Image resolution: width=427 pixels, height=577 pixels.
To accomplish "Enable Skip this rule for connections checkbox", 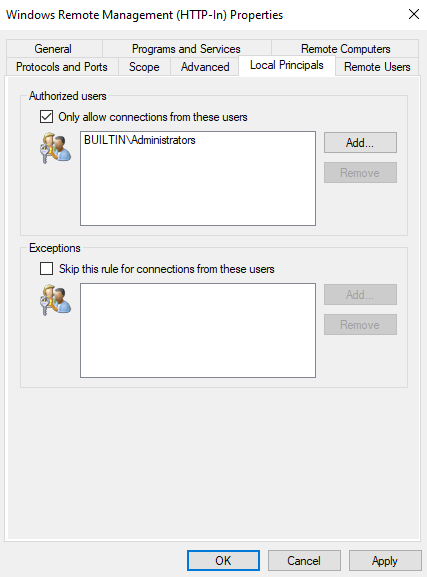I will [46, 269].
